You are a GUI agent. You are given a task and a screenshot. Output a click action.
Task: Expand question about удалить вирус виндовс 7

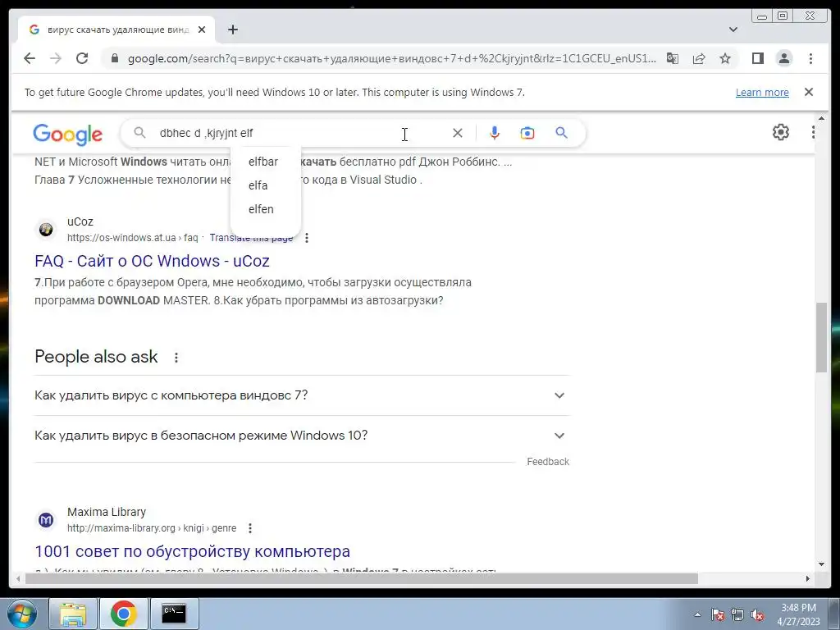(302, 395)
